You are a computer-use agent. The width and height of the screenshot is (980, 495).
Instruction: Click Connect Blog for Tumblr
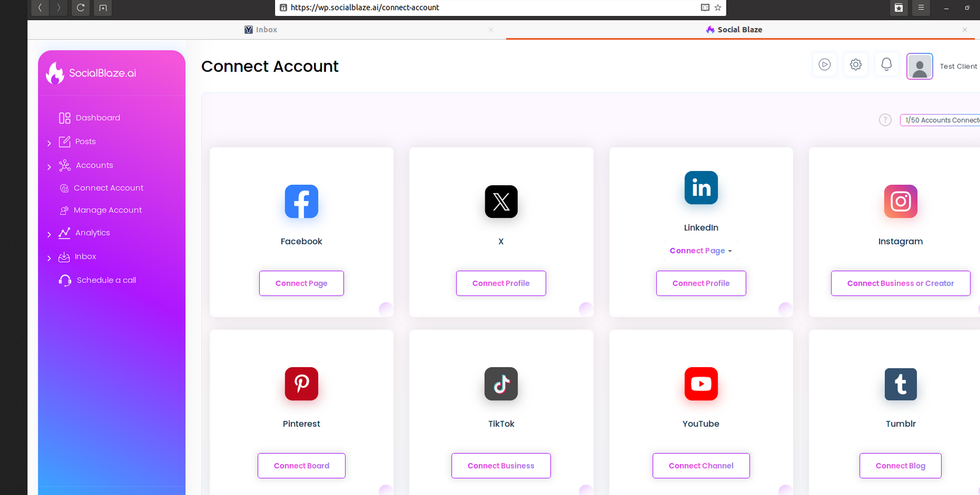point(900,466)
